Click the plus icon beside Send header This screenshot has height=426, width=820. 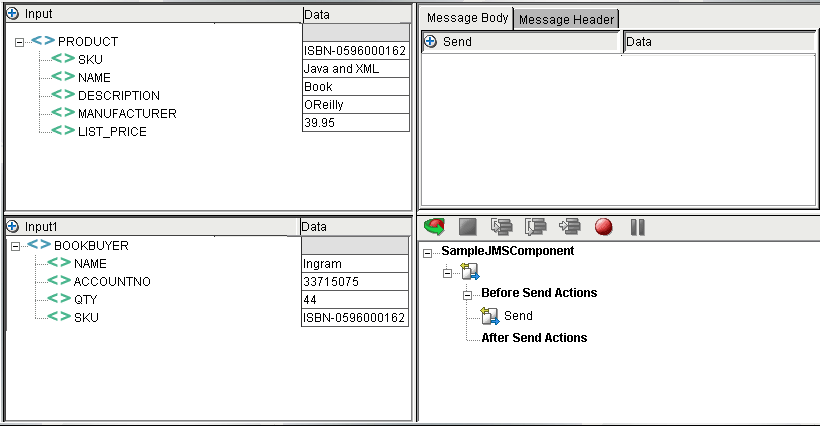430,41
